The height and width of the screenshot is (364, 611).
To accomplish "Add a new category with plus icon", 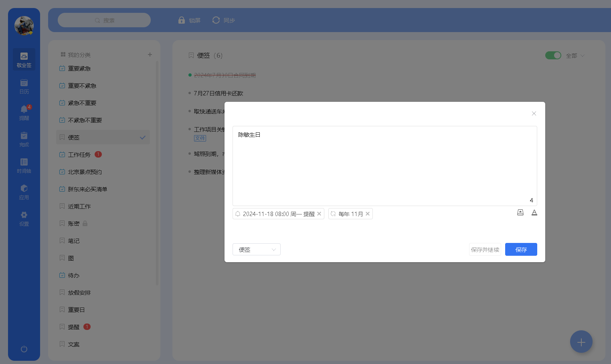I will tap(150, 55).
